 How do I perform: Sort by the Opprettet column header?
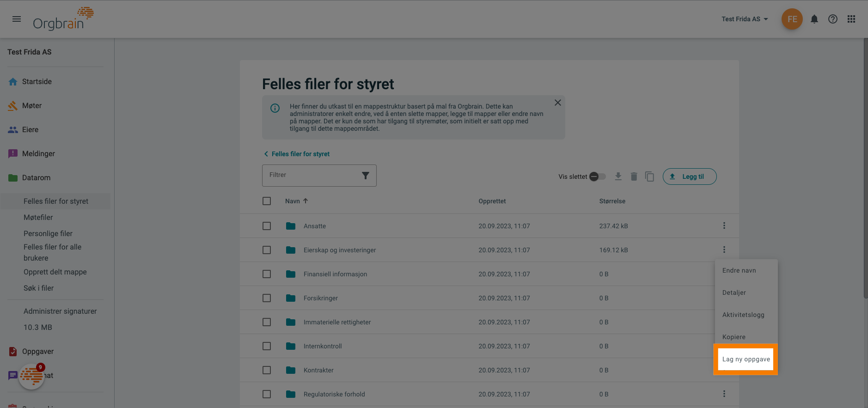click(492, 201)
